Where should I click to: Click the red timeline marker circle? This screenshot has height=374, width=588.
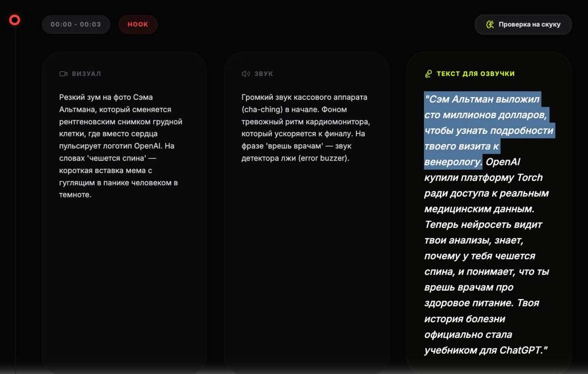tap(15, 20)
